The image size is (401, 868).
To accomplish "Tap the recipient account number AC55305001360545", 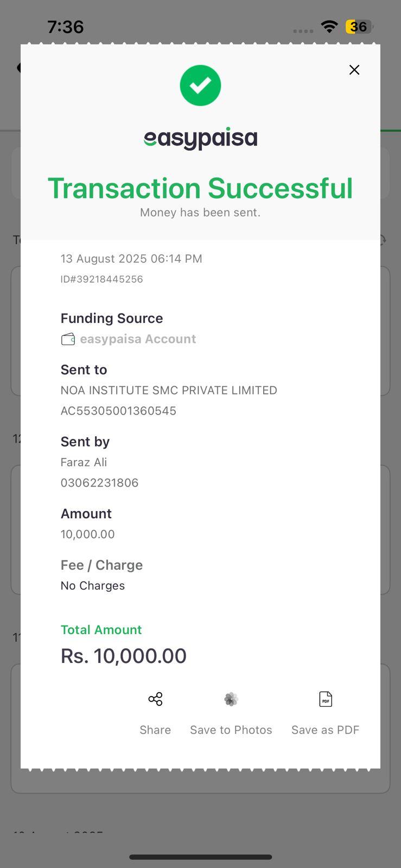I will click(118, 411).
